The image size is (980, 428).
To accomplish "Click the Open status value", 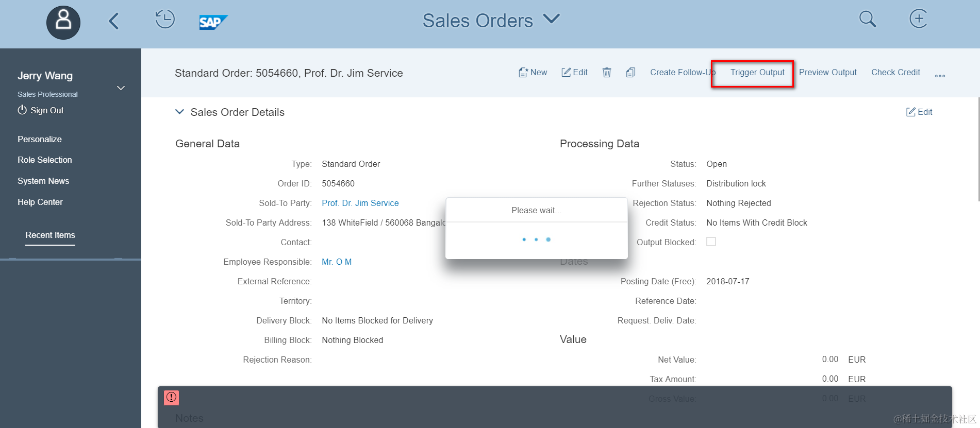I will 717,164.
